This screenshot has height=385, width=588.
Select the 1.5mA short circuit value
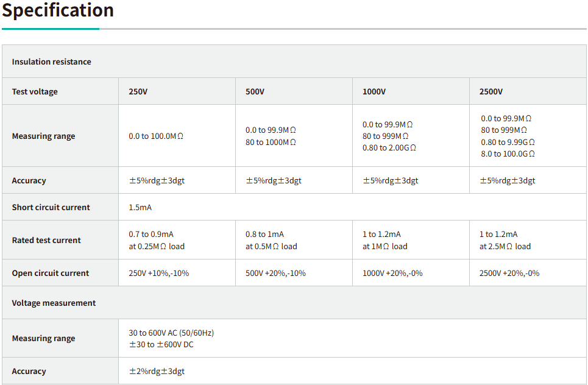[x=140, y=207]
